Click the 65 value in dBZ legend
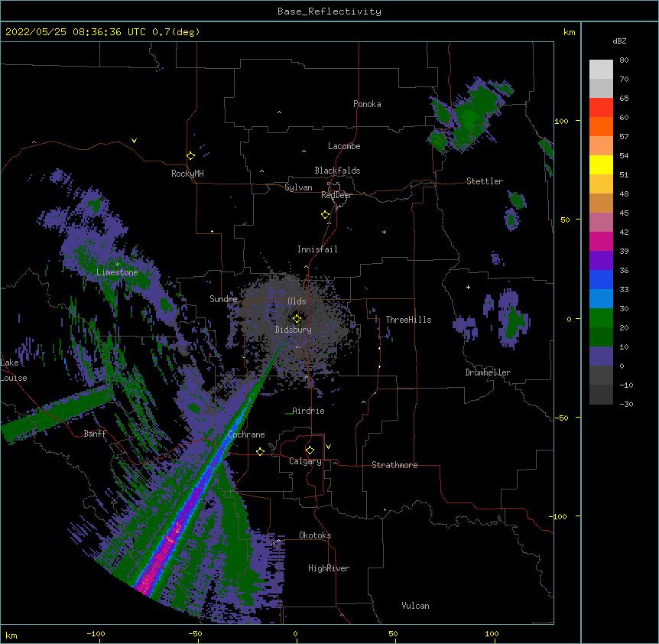This screenshot has height=644, width=659. (x=624, y=98)
